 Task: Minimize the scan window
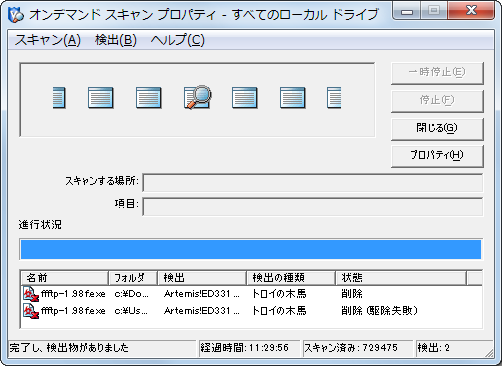[407, 11]
